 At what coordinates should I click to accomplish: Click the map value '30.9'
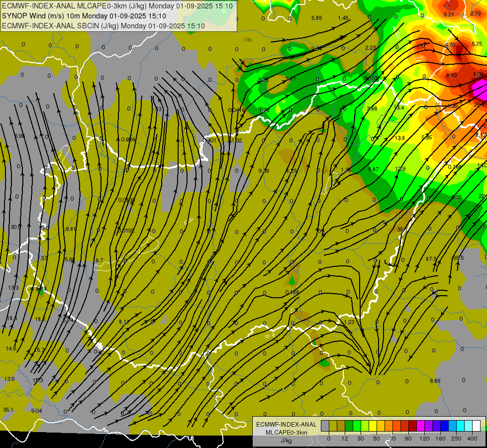pyautogui.click(x=16, y=227)
